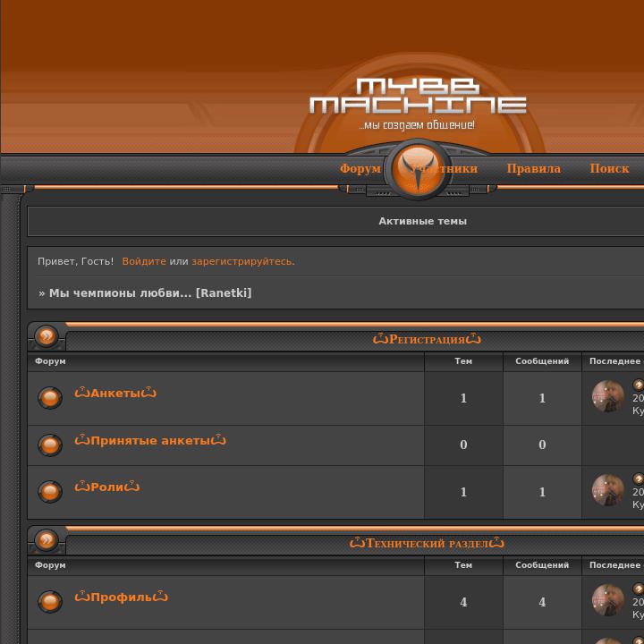Click the Привет, Гость! greeting text
Image resolution: width=644 pixels, height=644 pixels.
coord(75,261)
